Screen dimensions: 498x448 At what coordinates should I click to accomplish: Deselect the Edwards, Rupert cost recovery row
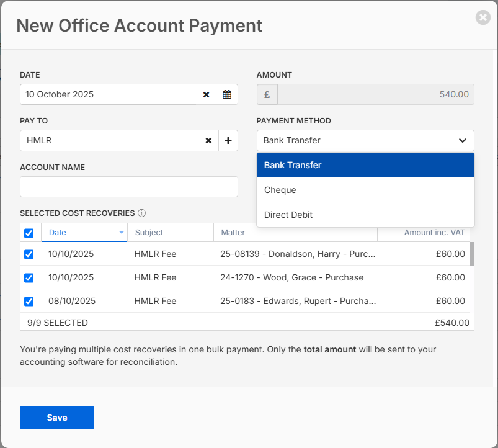(29, 302)
